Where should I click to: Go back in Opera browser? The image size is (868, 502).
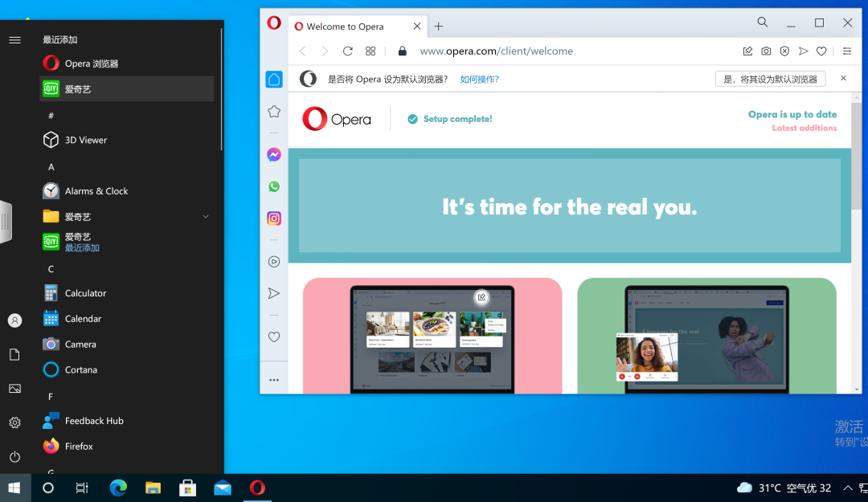pos(303,51)
